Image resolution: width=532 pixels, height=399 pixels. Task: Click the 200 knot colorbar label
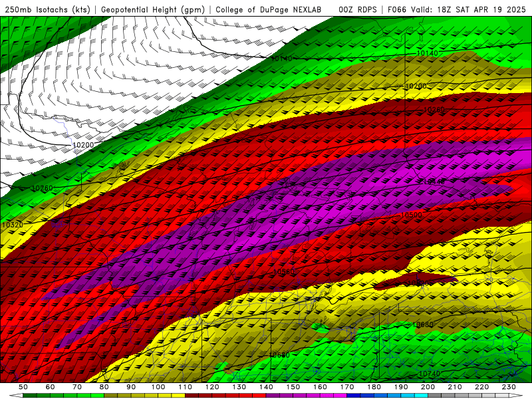(428, 387)
